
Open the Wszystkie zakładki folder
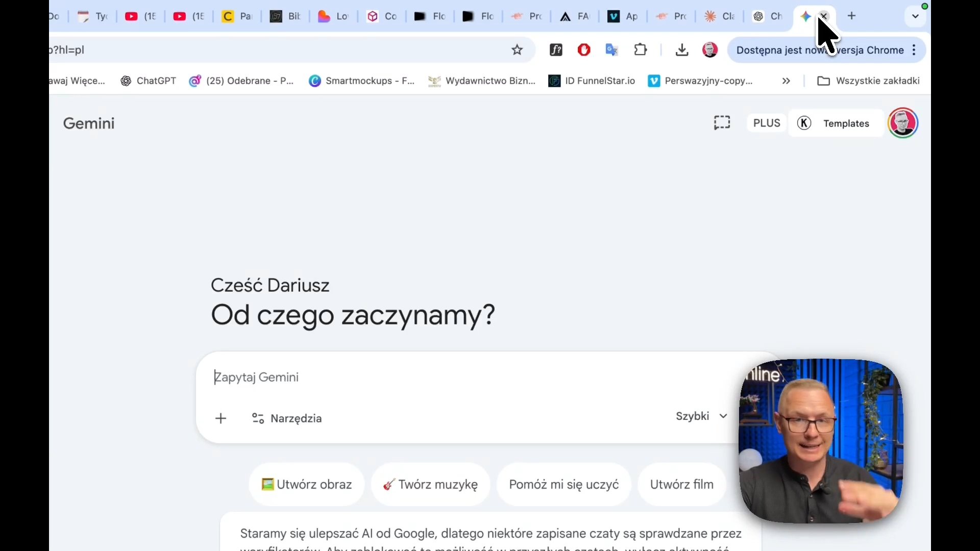(x=869, y=81)
